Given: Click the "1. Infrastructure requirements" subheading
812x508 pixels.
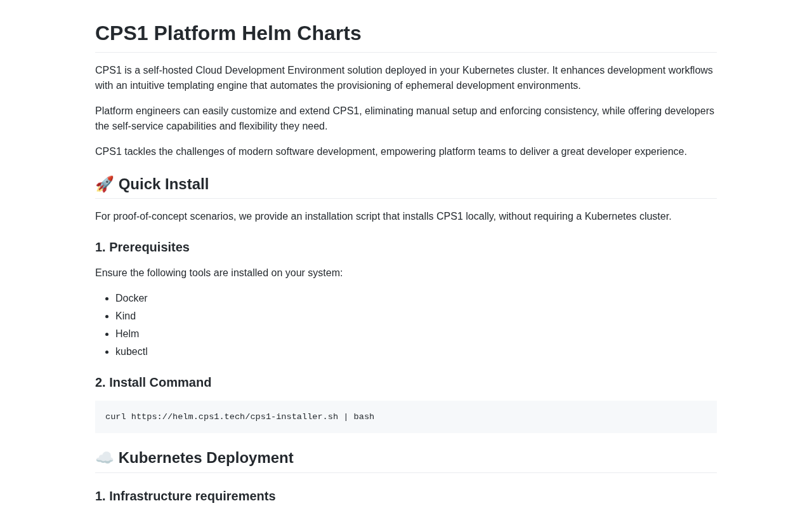Looking at the screenshot, I should [x=185, y=496].
